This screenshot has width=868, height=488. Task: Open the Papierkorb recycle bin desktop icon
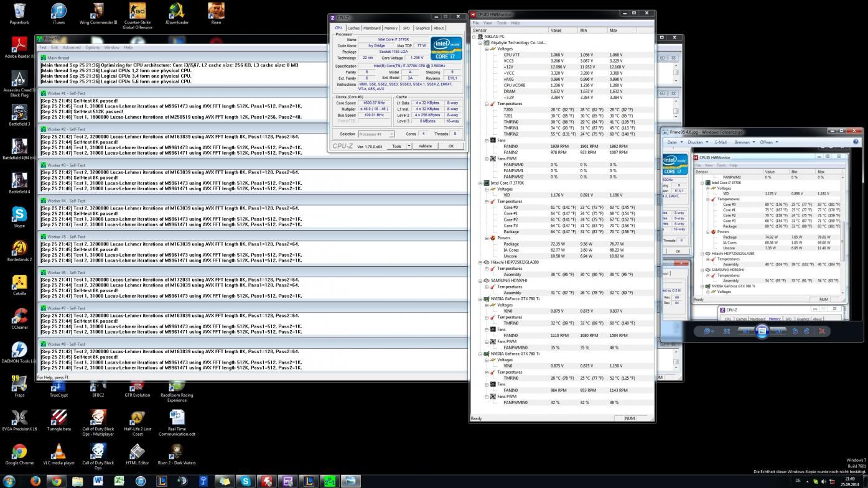click(19, 14)
